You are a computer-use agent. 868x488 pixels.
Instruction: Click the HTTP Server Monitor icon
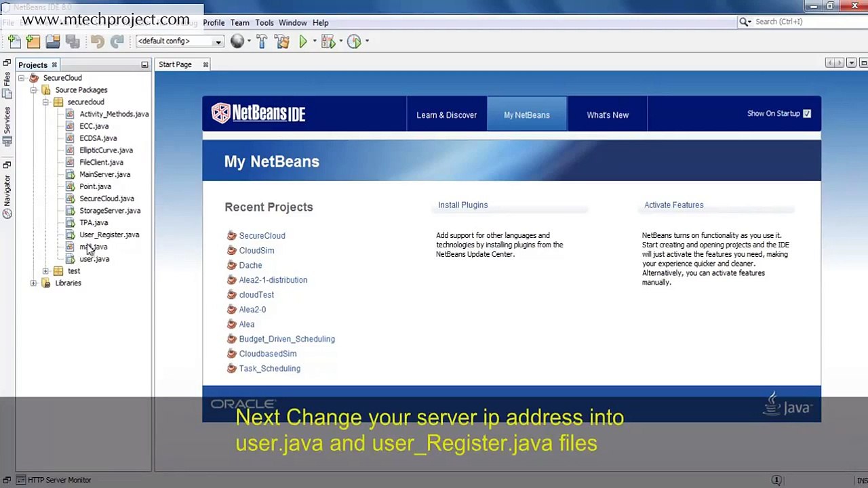click(20, 480)
